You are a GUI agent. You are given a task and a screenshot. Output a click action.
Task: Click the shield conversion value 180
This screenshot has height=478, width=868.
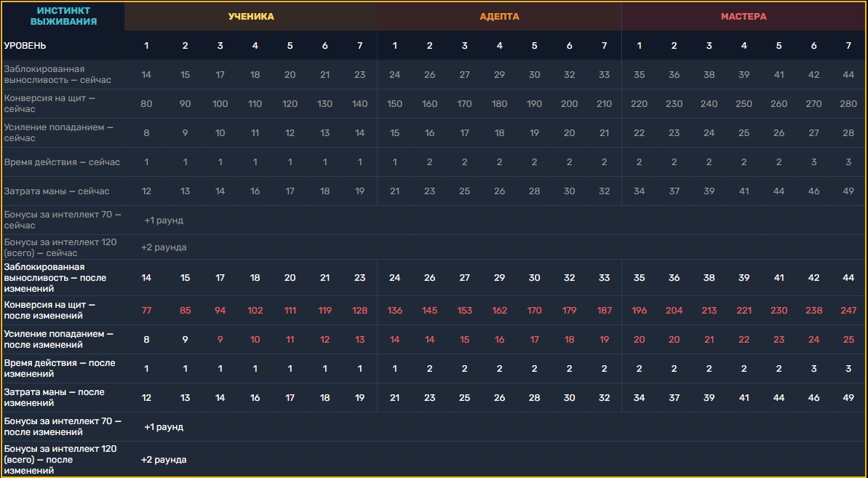(499, 104)
